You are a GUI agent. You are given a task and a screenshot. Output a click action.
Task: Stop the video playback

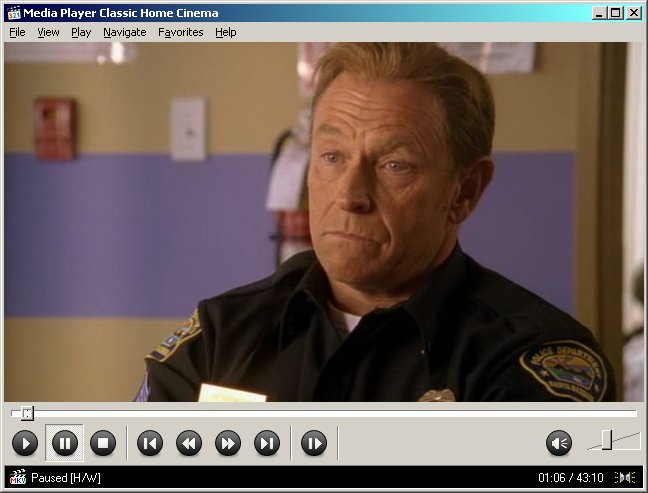(103, 443)
